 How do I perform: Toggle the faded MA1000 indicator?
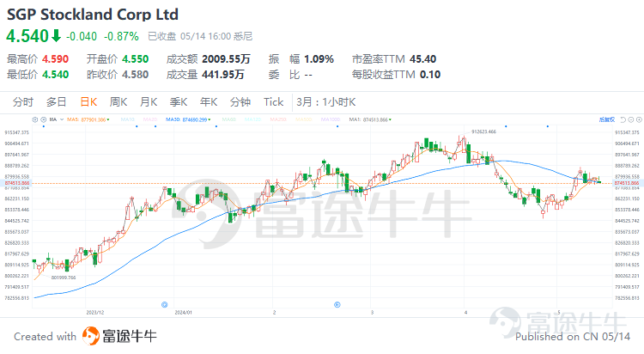pyautogui.click(x=331, y=119)
